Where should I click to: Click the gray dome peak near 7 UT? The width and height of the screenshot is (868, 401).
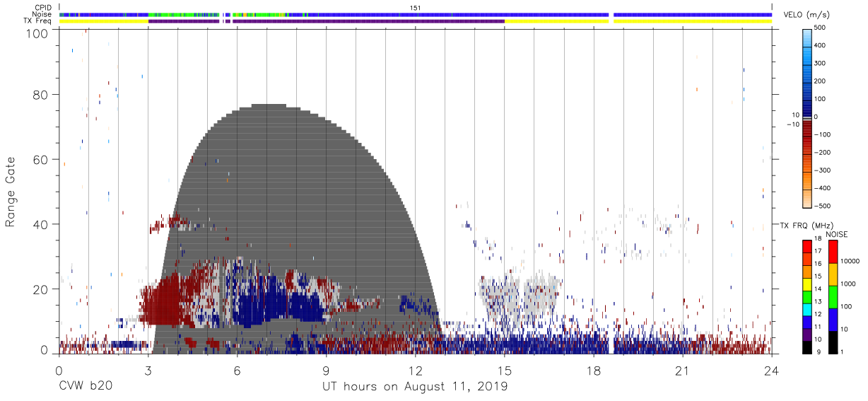(x=267, y=107)
